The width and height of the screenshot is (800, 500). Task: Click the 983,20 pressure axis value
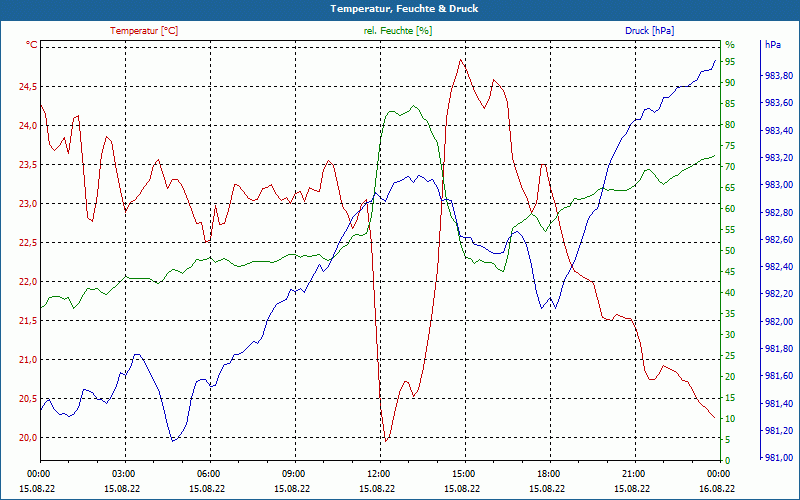pos(779,158)
